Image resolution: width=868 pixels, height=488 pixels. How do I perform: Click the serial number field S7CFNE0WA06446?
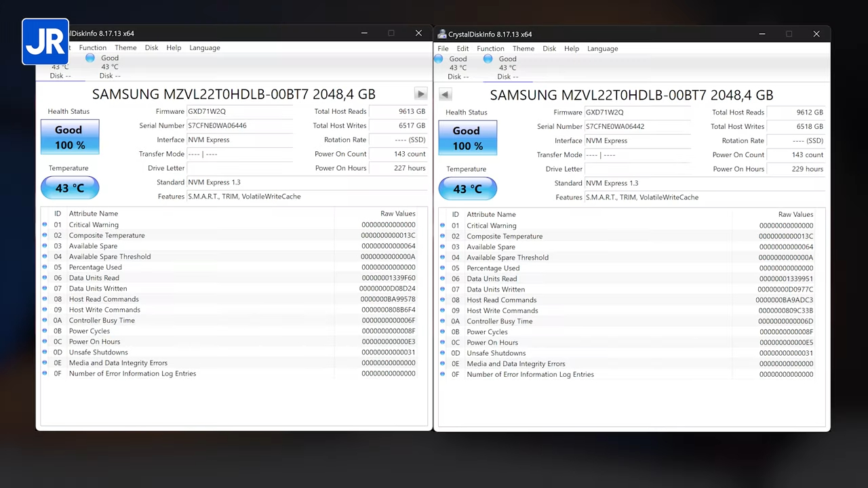(x=240, y=125)
